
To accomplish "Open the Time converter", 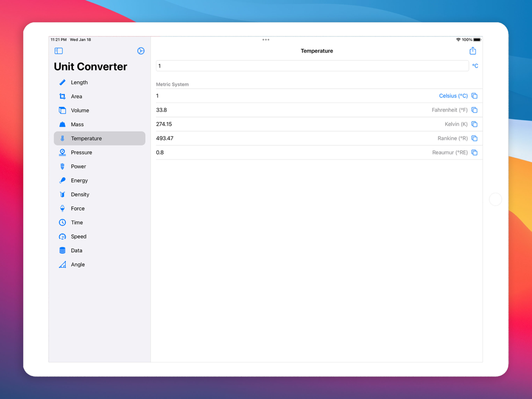I will 99,222.
